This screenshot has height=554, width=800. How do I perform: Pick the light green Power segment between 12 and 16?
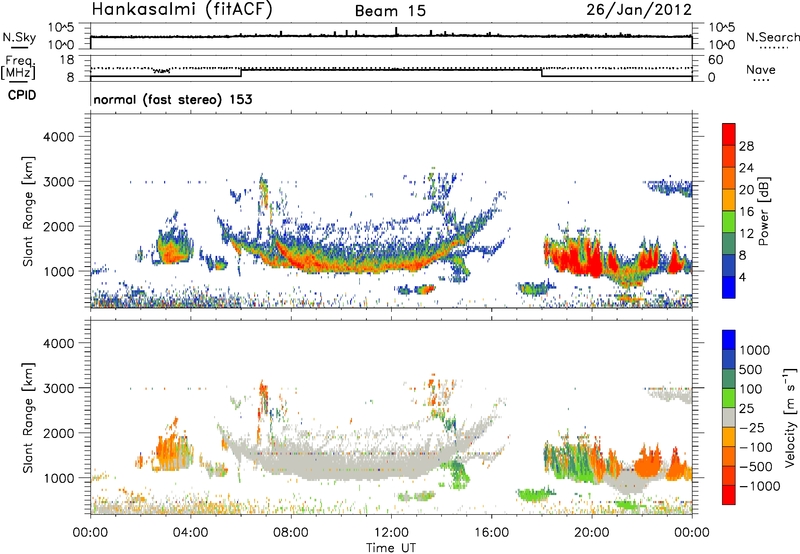point(729,222)
